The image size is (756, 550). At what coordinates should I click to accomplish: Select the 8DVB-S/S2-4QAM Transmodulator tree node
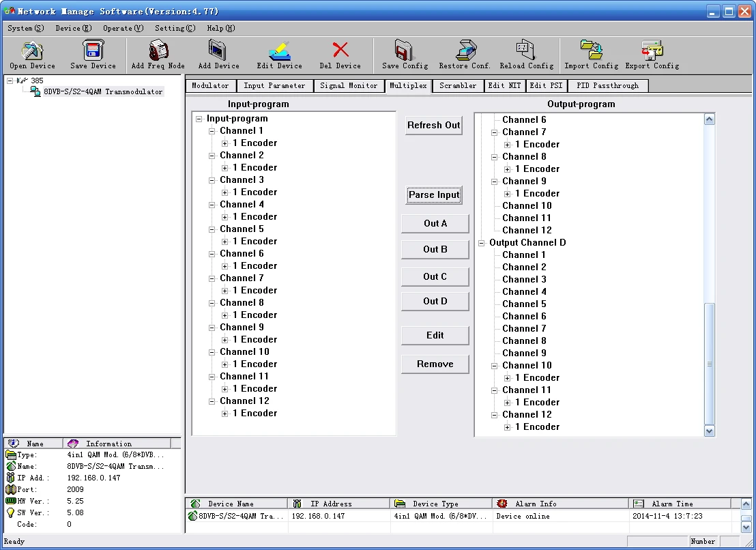pos(102,91)
